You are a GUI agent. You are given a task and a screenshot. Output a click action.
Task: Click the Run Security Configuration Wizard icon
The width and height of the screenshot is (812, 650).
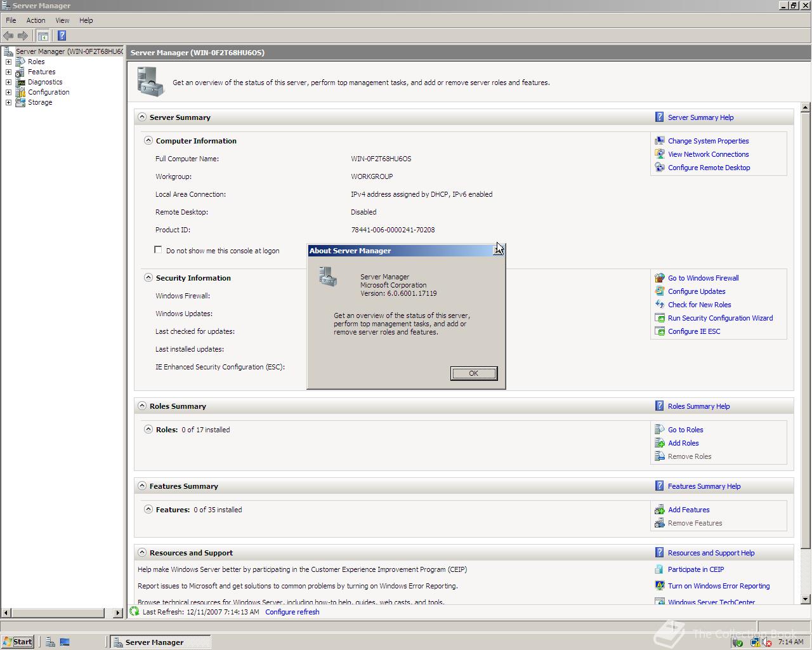tap(660, 318)
